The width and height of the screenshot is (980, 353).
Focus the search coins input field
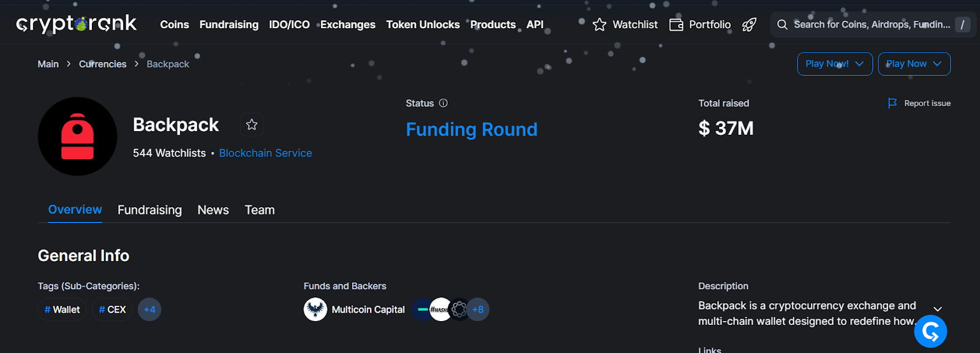pos(871,25)
